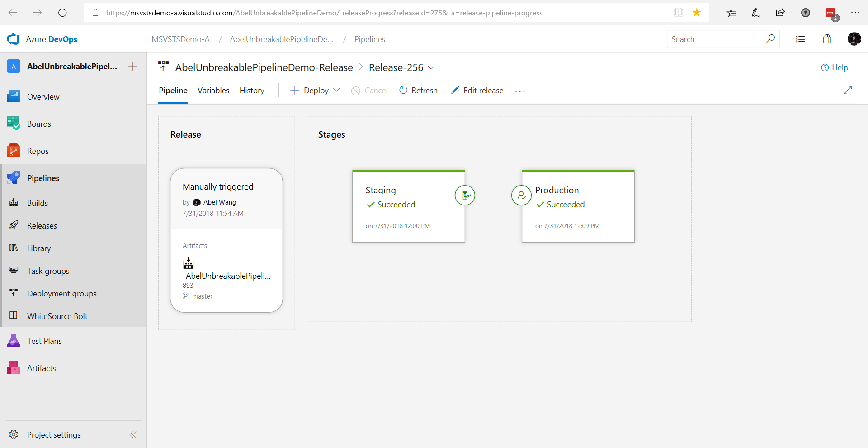Click the artifact build source icon
The image size is (868, 448).
[x=189, y=263]
